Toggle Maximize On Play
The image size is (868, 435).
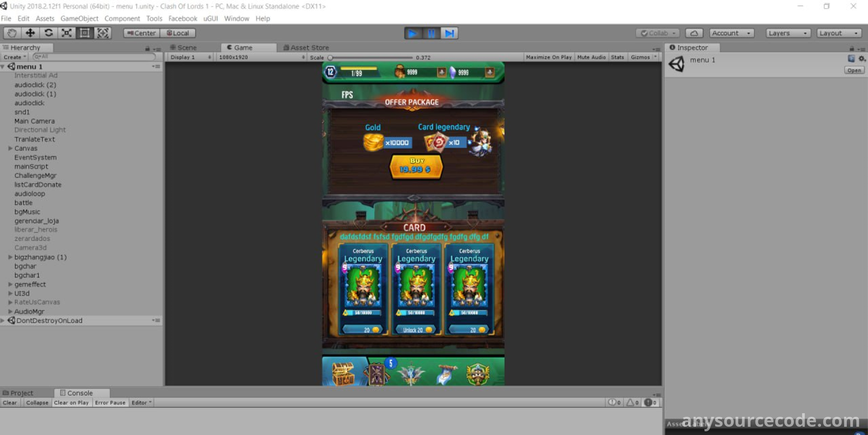click(548, 57)
